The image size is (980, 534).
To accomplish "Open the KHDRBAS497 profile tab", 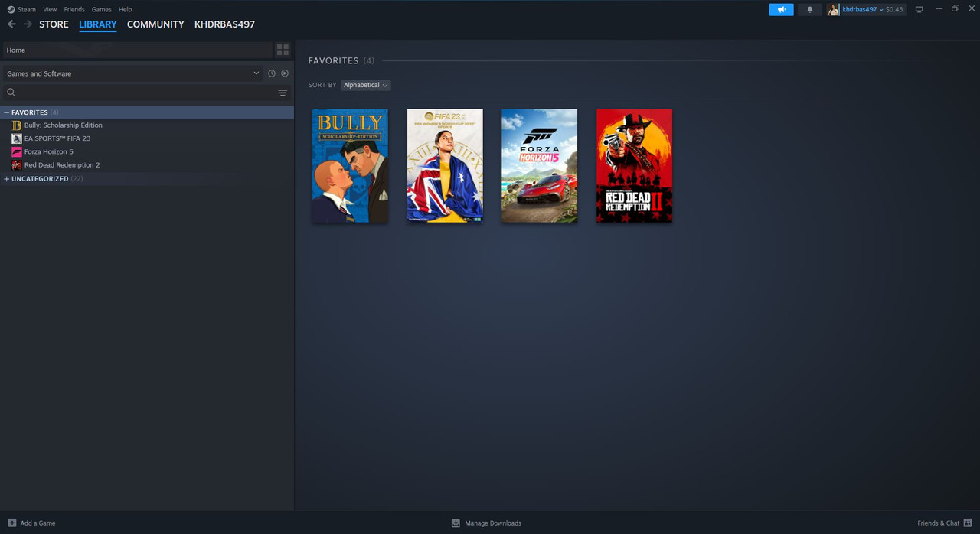I will click(x=224, y=24).
